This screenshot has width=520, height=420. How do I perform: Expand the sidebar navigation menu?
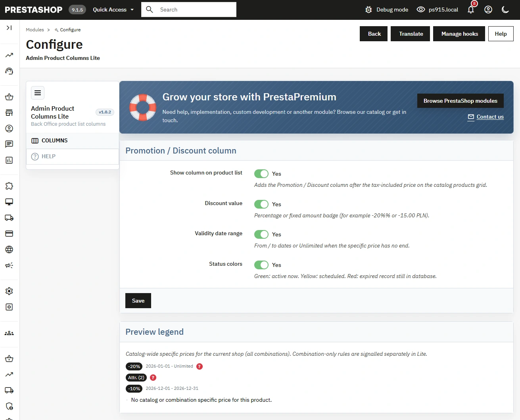[9, 28]
